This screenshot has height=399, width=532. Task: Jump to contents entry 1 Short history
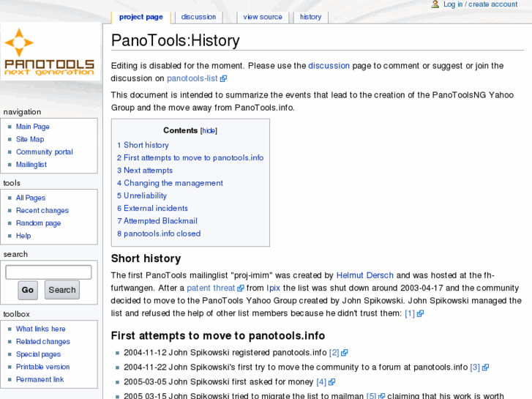143,146
